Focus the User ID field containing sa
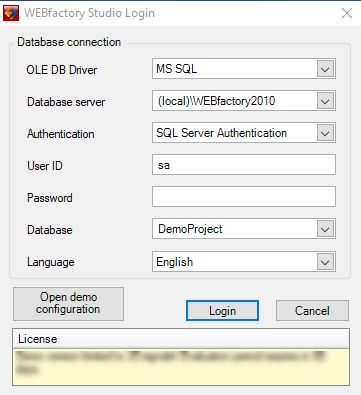 [x=244, y=165]
